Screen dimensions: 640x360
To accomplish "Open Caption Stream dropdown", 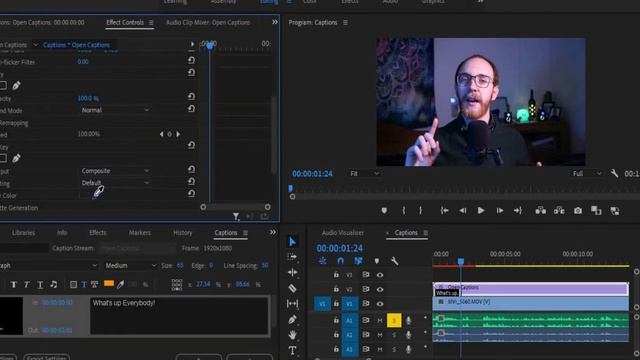I will (x=137, y=248).
